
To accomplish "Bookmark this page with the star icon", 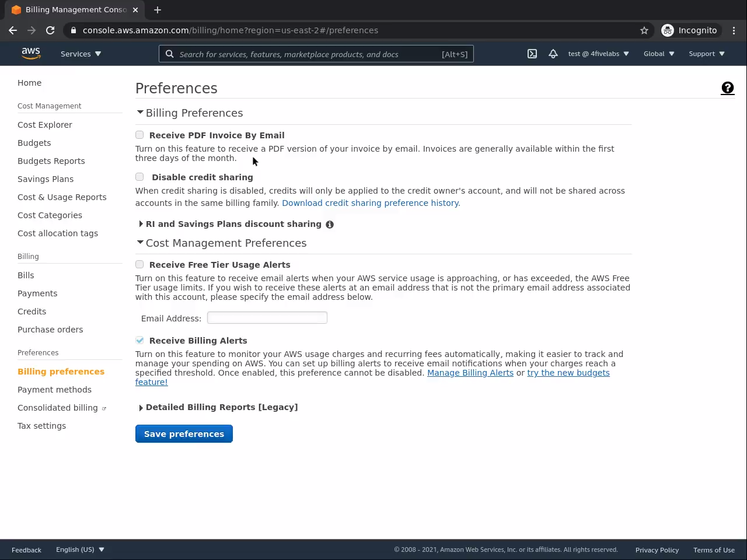I will point(644,30).
